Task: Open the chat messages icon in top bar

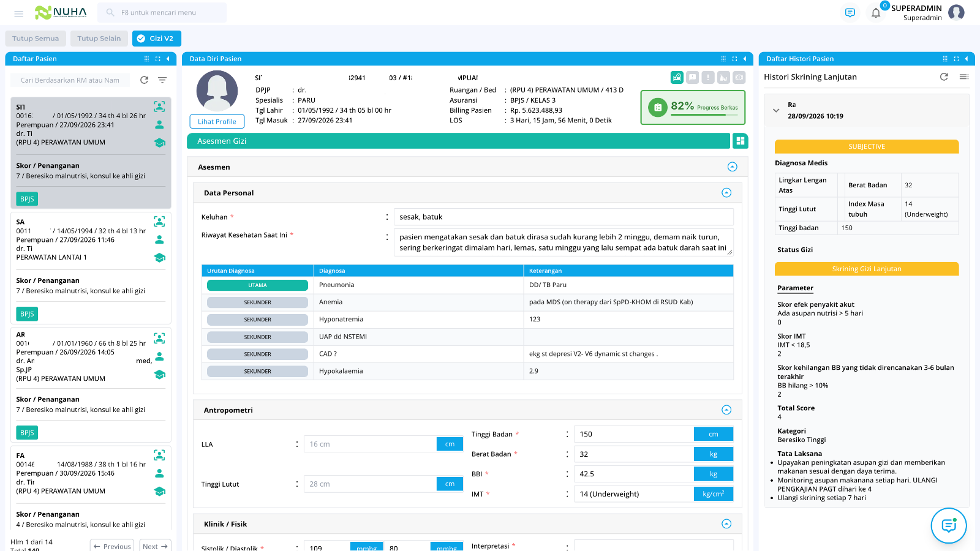Action: 850,13
